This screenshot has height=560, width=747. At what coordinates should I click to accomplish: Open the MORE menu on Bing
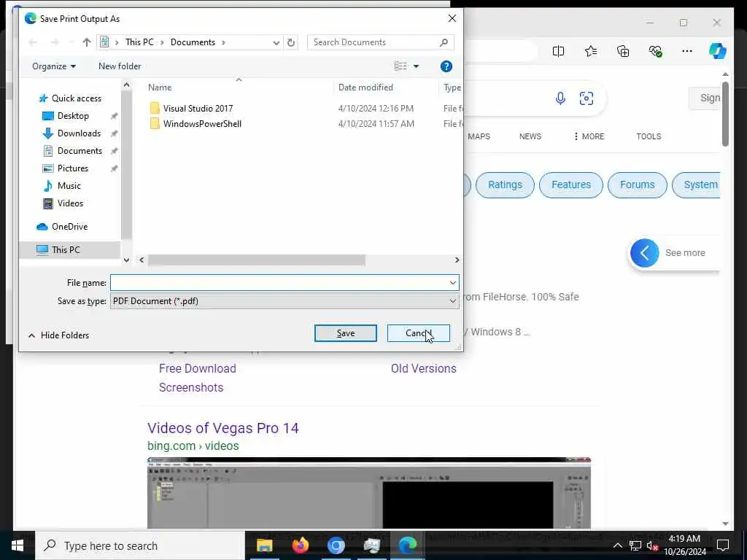pyautogui.click(x=589, y=136)
